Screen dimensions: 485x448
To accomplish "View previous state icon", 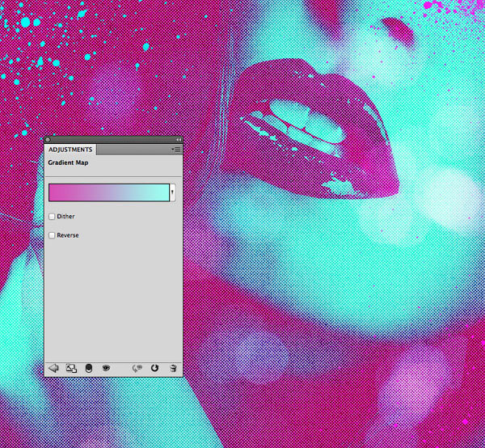I will click(137, 368).
